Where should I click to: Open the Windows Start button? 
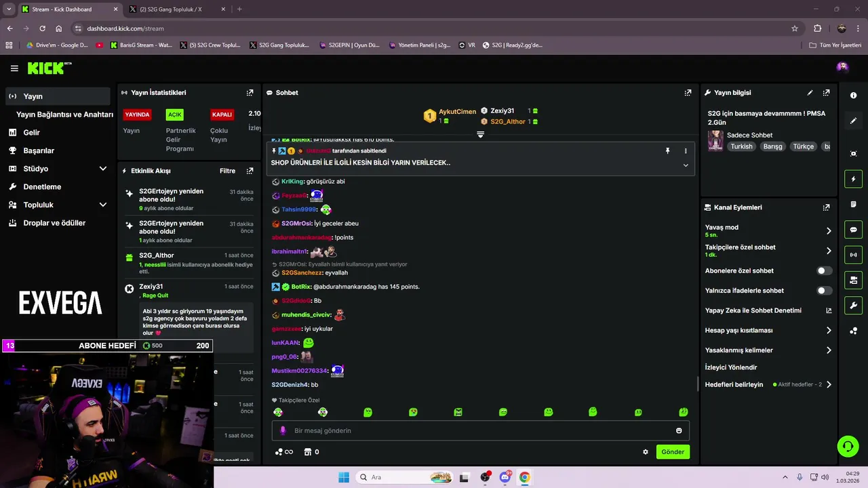[x=344, y=477]
